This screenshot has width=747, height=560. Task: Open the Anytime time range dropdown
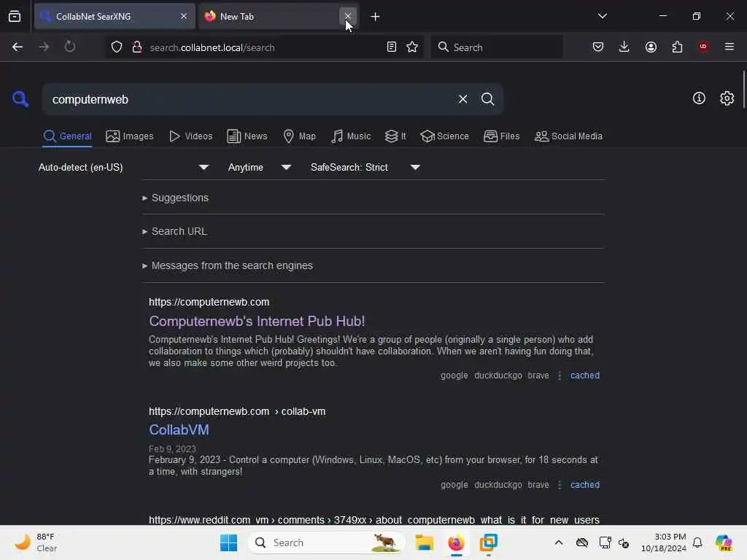pyautogui.click(x=259, y=168)
